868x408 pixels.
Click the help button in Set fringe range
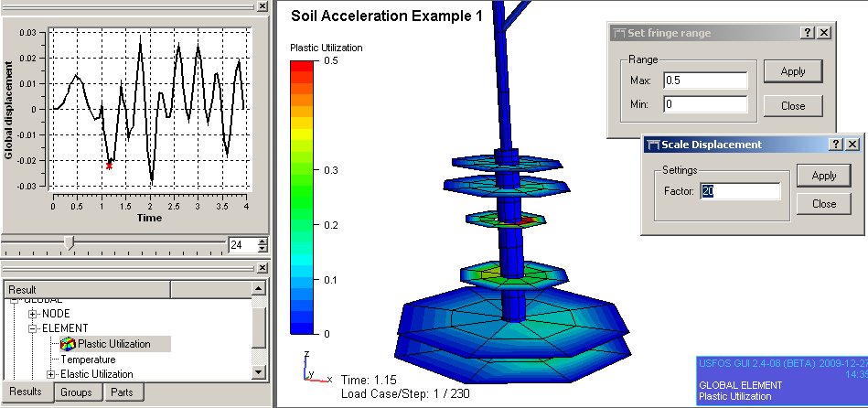click(x=808, y=33)
